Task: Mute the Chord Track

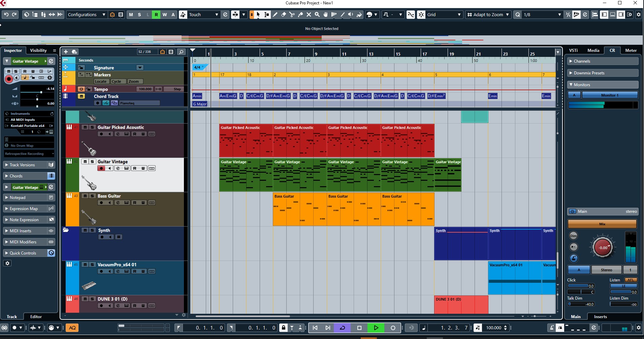Action: 81,96
